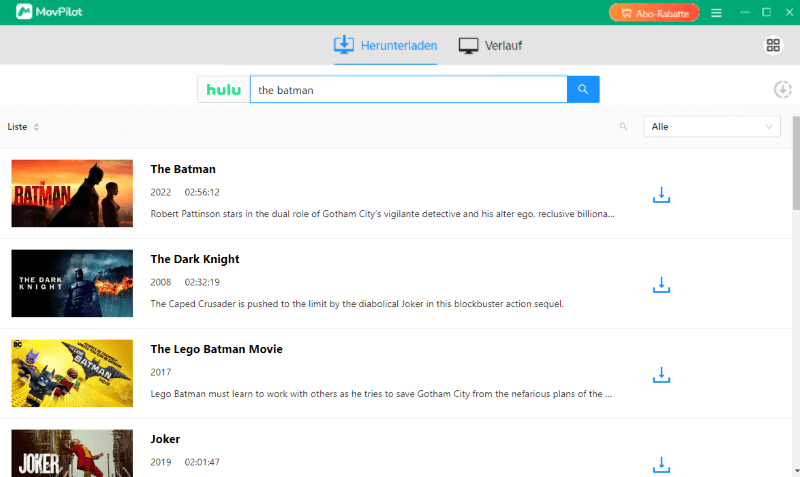
Task: Focus the search field containing 'the batman'
Action: 409,90
